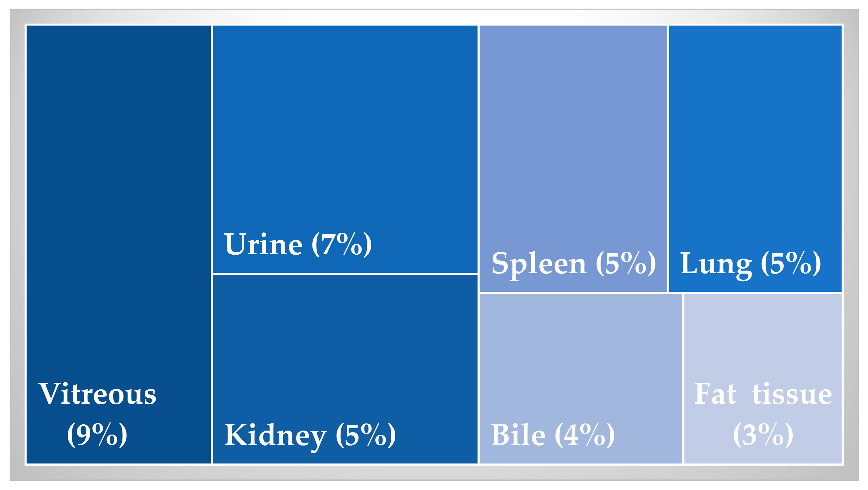868x490 pixels.
Task: Click the "Bile (4%)" label text
Action: (x=553, y=436)
